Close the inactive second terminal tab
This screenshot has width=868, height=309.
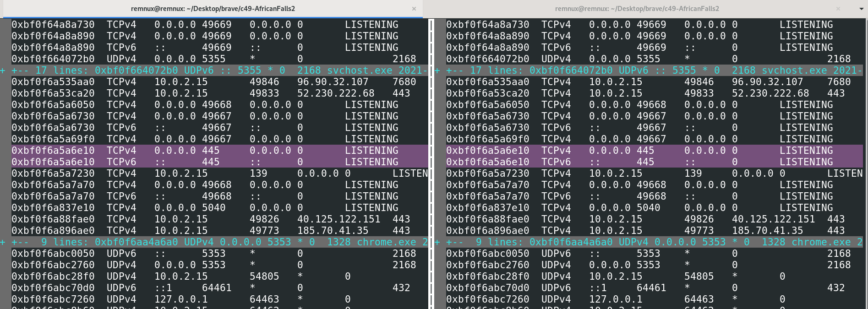click(838, 9)
